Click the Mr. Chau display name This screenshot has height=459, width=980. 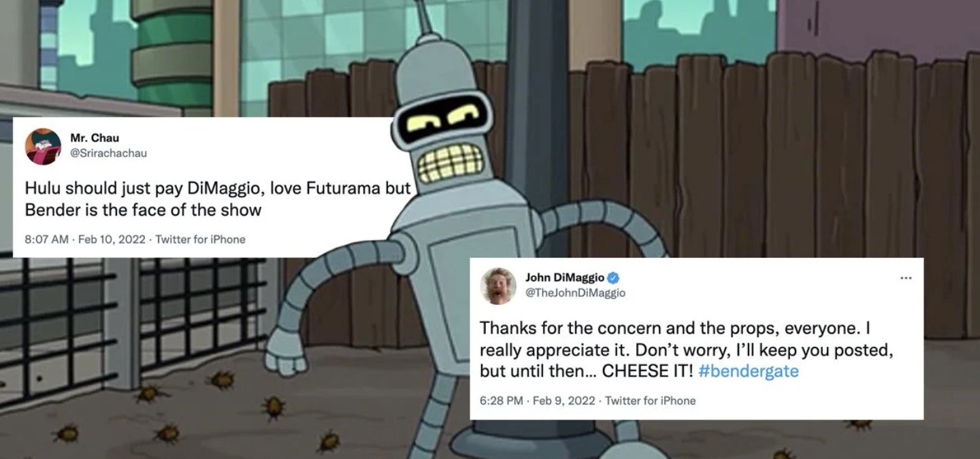click(x=95, y=138)
